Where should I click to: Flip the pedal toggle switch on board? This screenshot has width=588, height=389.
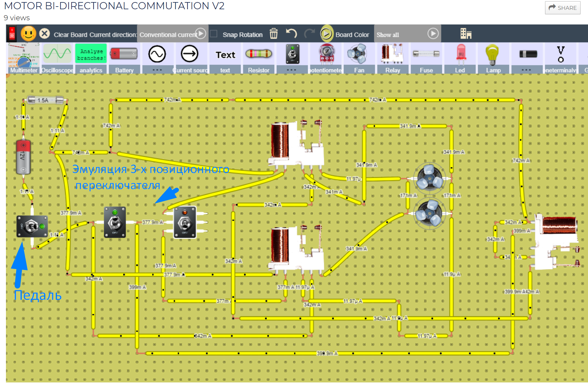[32, 226]
